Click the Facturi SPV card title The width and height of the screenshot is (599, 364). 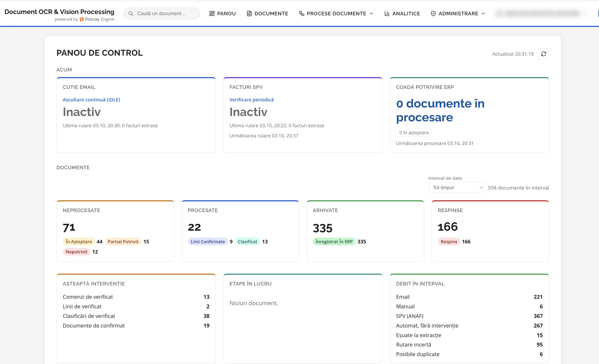coord(246,87)
